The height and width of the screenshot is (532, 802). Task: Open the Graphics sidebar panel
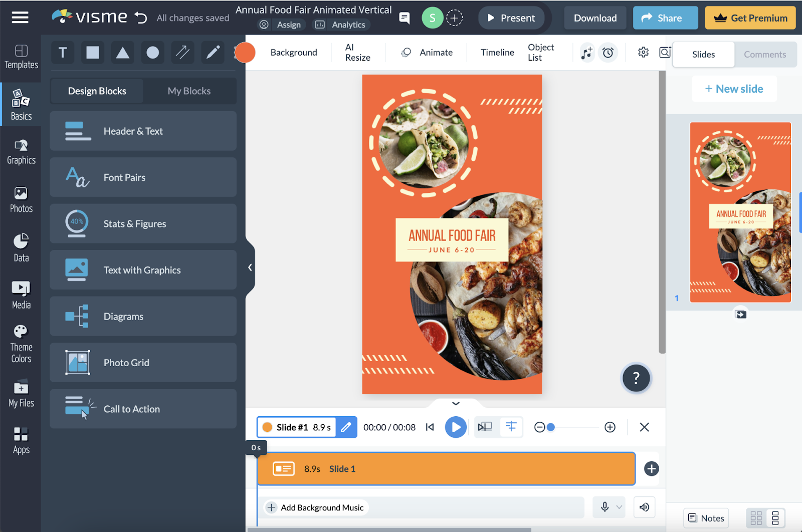click(x=21, y=151)
